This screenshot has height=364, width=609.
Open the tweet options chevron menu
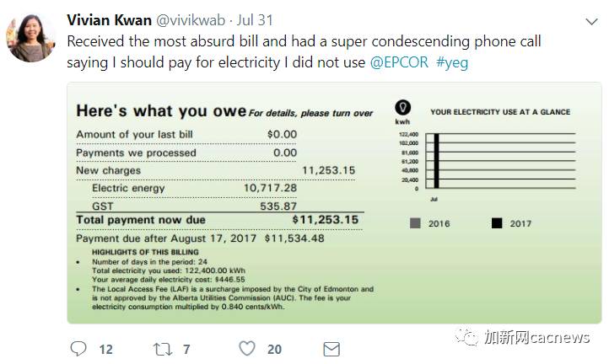[x=591, y=21]
